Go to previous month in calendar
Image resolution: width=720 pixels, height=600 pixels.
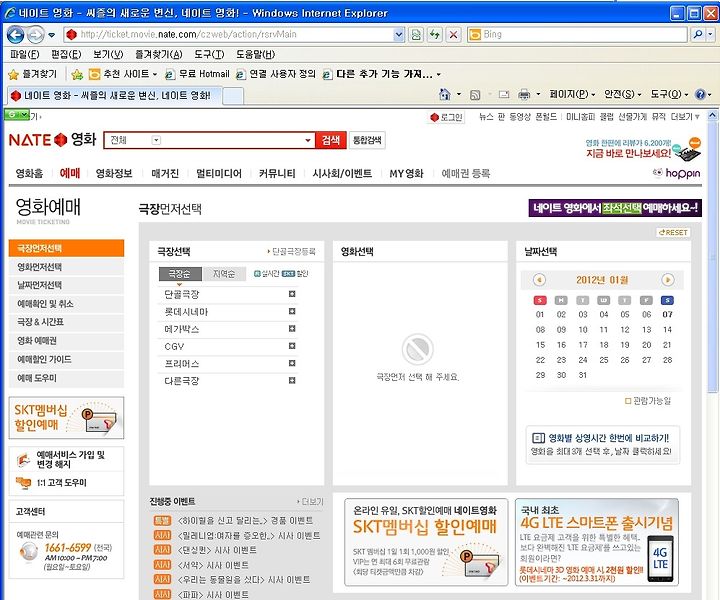pos(539,280)
